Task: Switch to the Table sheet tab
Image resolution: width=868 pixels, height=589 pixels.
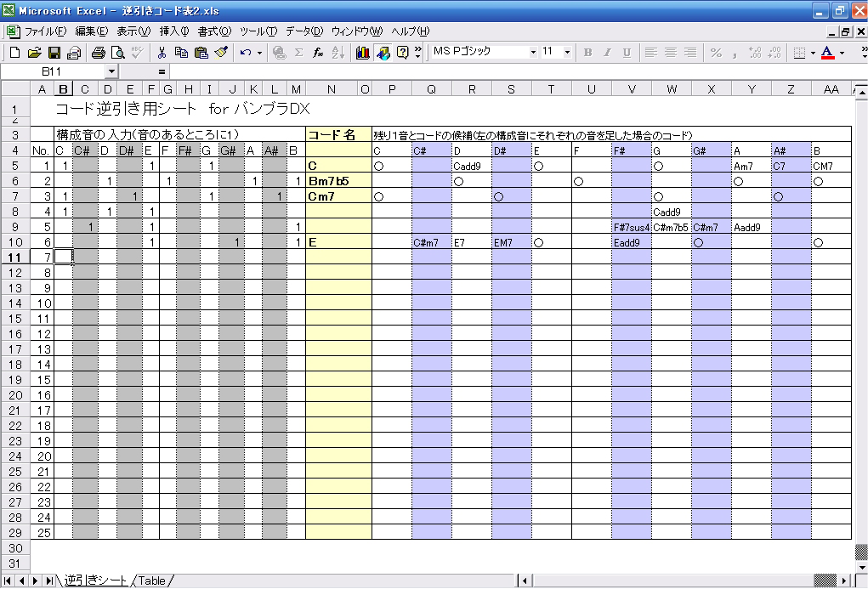Action: point(152,581)
